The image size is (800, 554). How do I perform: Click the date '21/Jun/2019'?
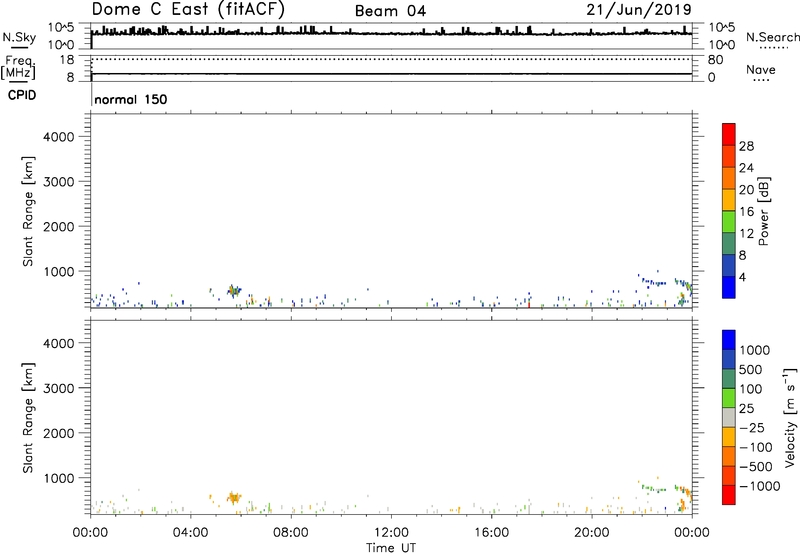[x=639, y=9]
